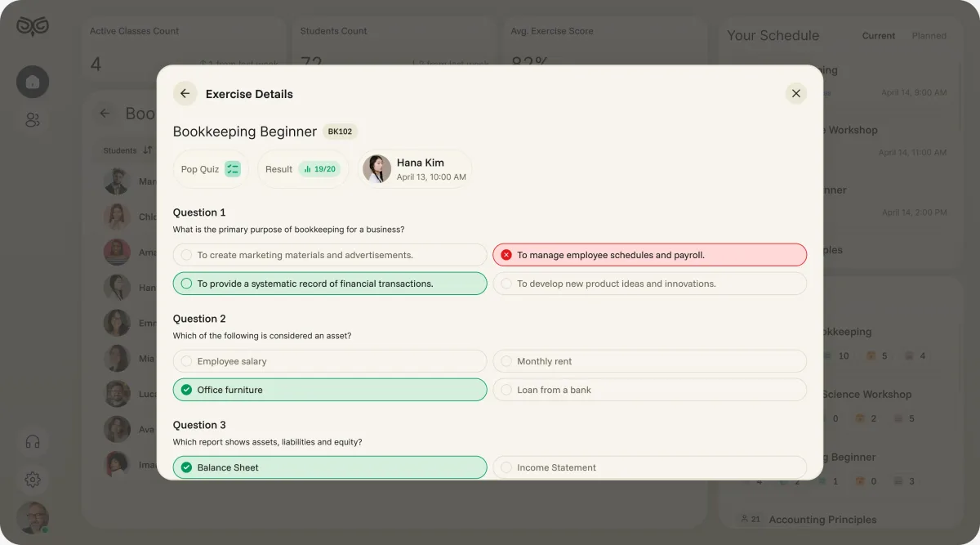The width and height of the screenshot is (980, 545).
Task: Select 'To create marketing materials and advertisements'
Action: [x=330, y=255]
